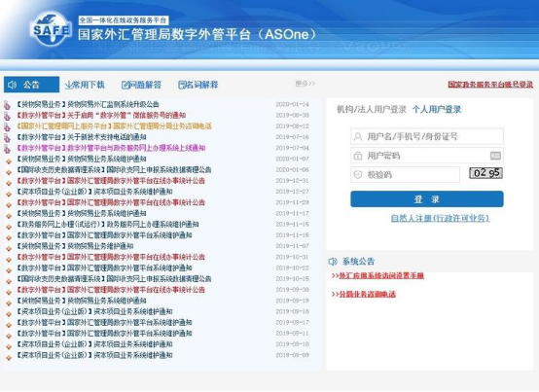
Task: Select 个人用户登录 tab
Action: pyautogui.click(x=437, y=109)
